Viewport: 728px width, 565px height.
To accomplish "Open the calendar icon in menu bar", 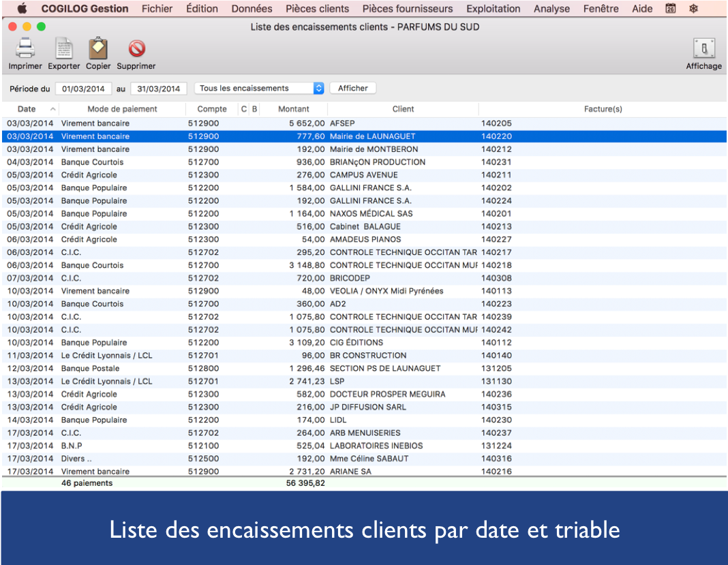I will point(671,8).
